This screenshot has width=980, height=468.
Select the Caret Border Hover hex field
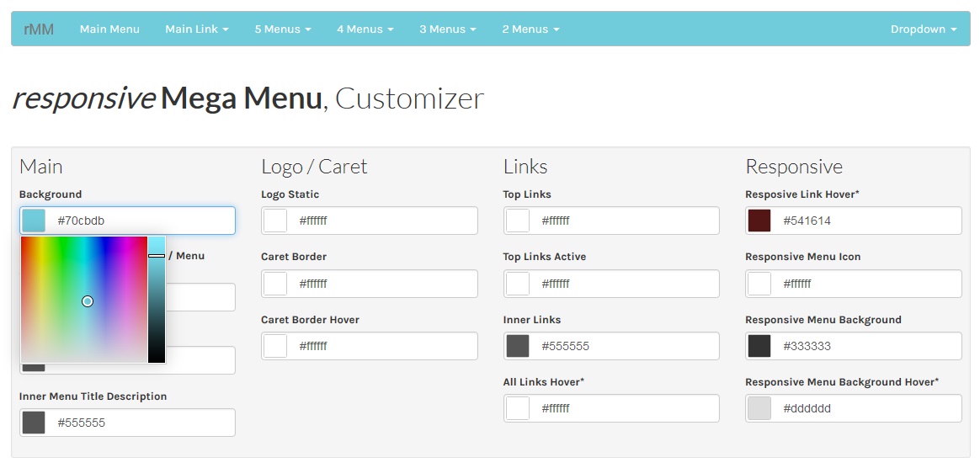point(370,346)
